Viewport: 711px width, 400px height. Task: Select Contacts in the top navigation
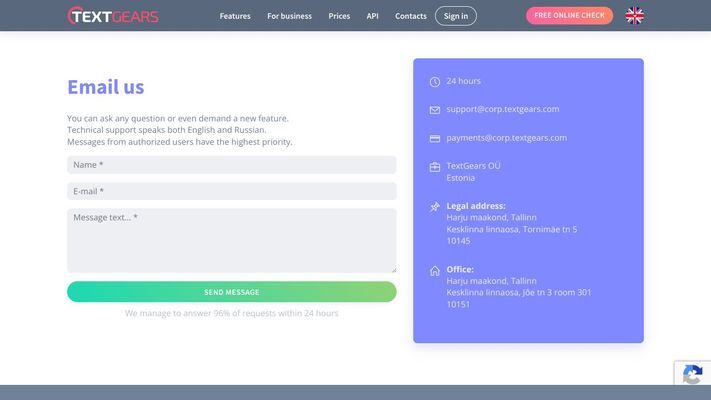410,16
